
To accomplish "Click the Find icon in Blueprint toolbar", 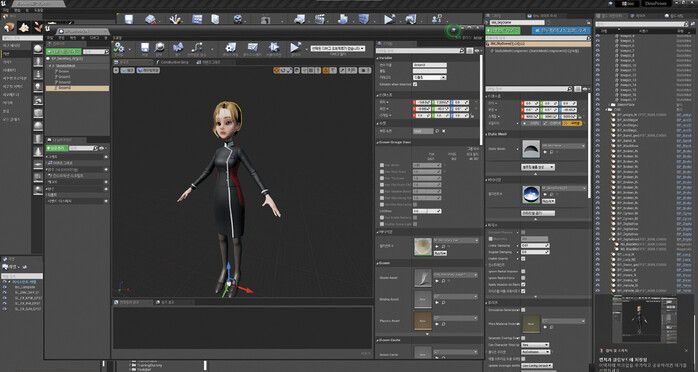I will (x=178, y=47).
